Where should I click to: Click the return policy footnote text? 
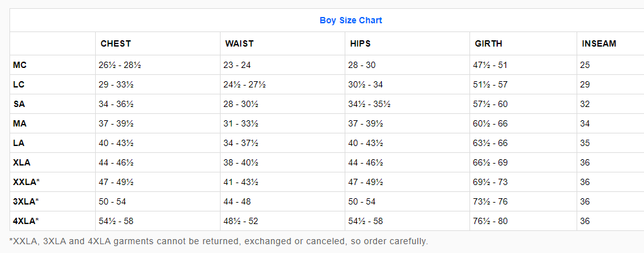point(218,241)
